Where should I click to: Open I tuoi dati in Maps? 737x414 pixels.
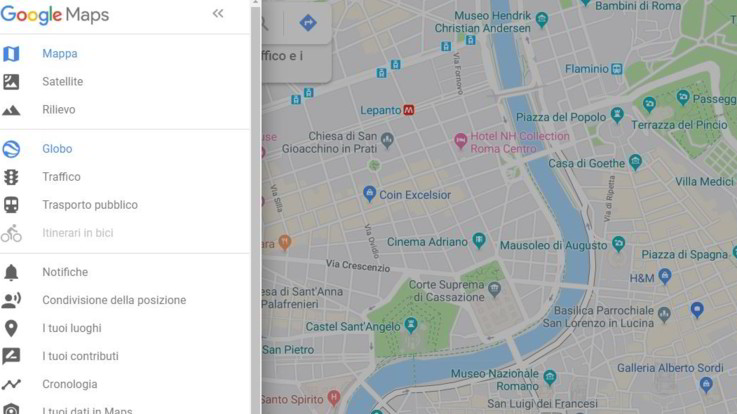87,410
